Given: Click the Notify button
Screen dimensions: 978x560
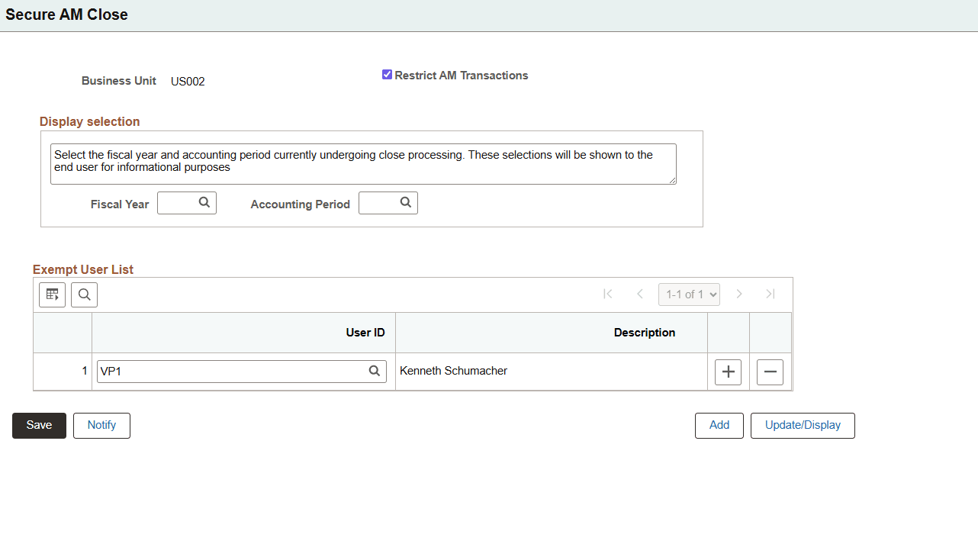Looking at the screenshot, I should [x=101, y=426].
